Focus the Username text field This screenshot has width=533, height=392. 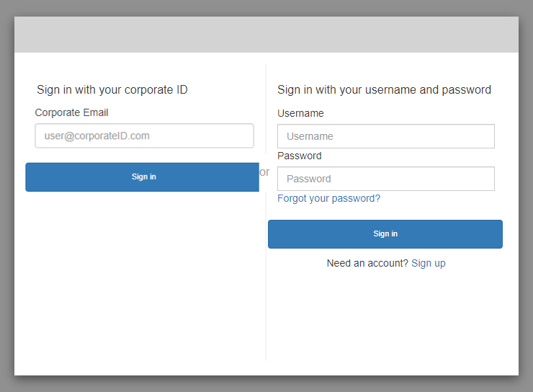tap(385, 136)
